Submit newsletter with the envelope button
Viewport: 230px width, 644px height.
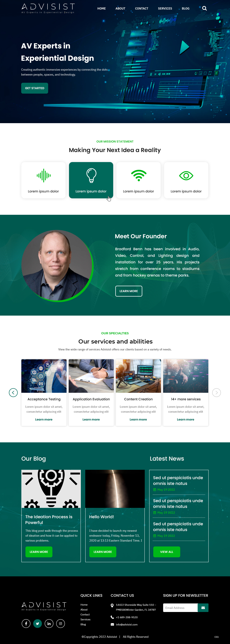click(x=203, y=608)
